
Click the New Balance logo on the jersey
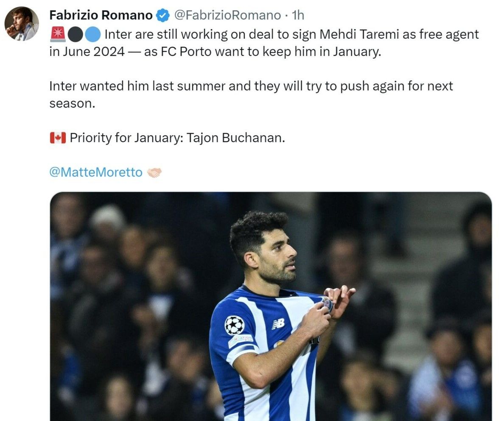pos(278,324)
